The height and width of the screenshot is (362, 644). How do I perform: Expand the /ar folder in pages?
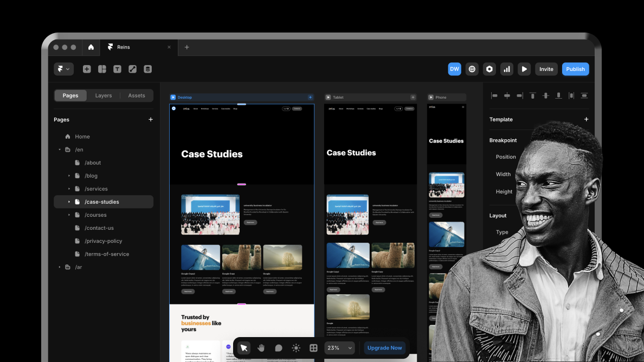(60, 267)
